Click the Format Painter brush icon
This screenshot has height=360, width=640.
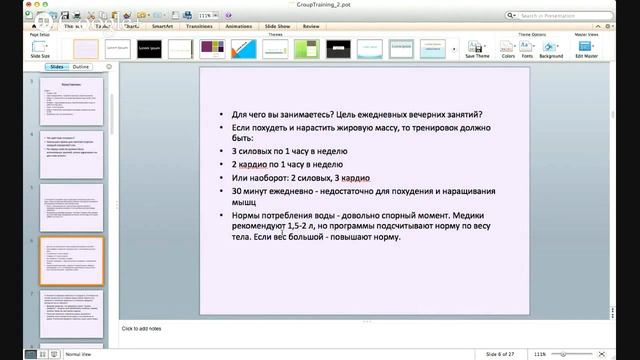(127, 16)
